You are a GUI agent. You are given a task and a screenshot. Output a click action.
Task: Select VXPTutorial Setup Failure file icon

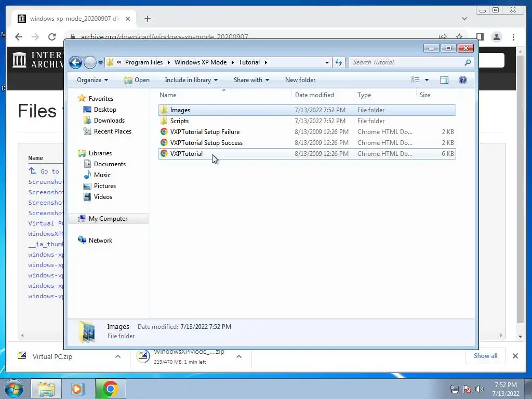coord(164,131)
